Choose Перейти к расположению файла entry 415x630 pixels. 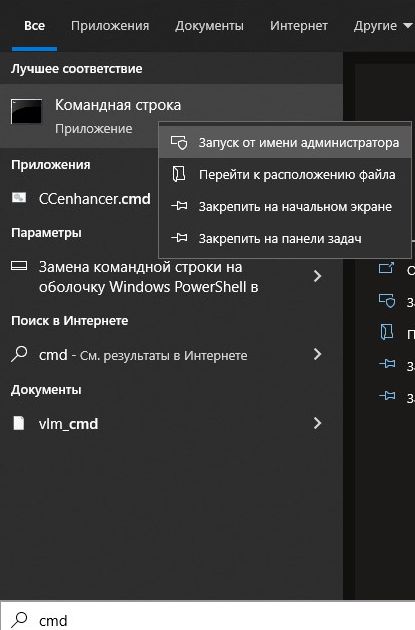tap(285, 174)
